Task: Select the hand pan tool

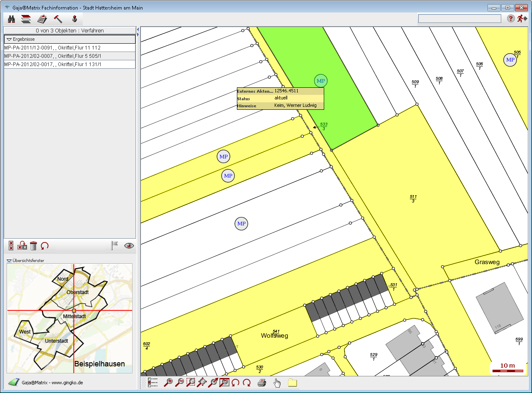Action: pos(277,383)
